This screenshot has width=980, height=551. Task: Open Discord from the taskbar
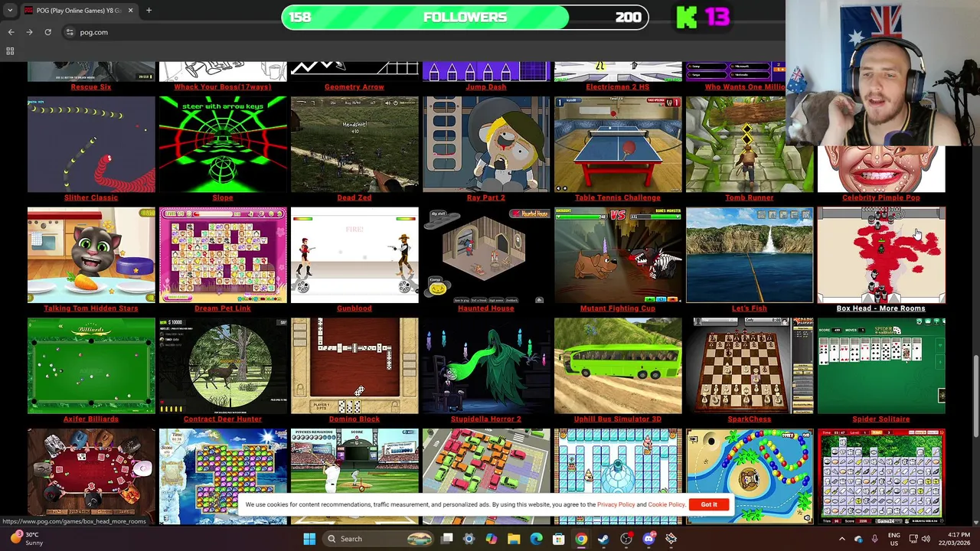[x=648, y=539]
